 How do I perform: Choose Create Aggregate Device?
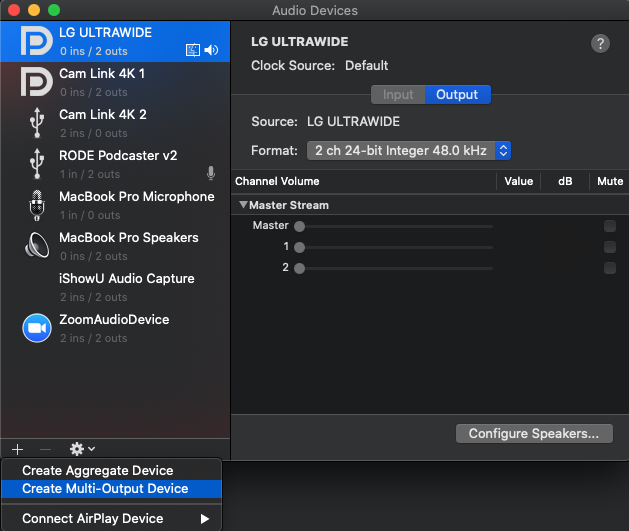coord(111,470)
